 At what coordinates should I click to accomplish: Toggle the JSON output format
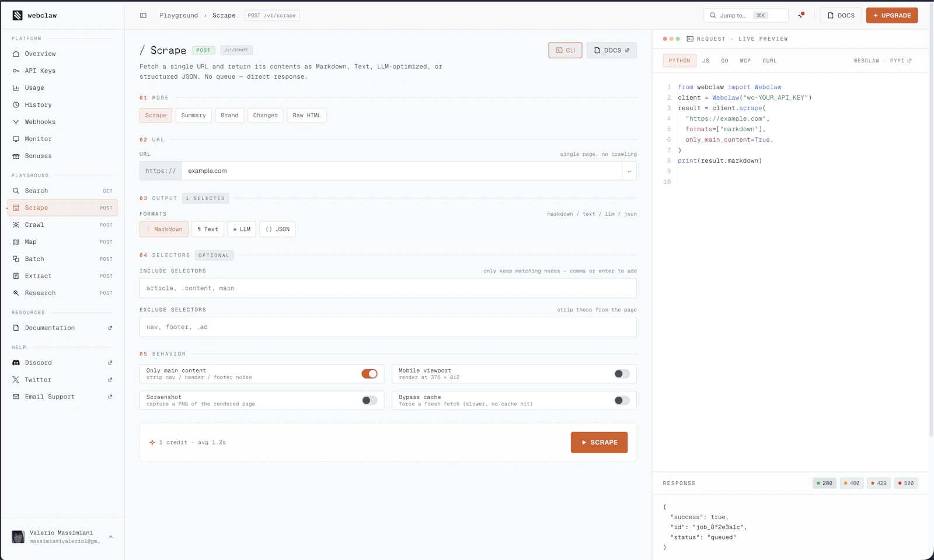tap(277, 229)
